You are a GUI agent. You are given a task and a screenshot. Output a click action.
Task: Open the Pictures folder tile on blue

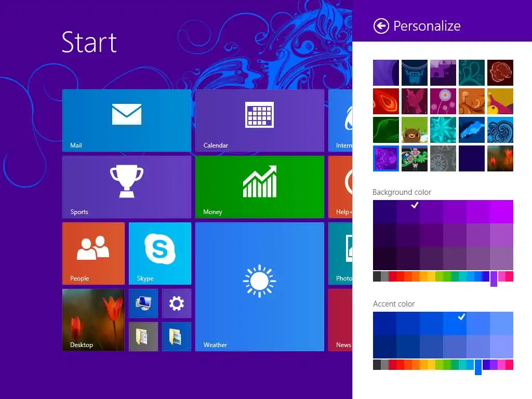pos(177,337)
